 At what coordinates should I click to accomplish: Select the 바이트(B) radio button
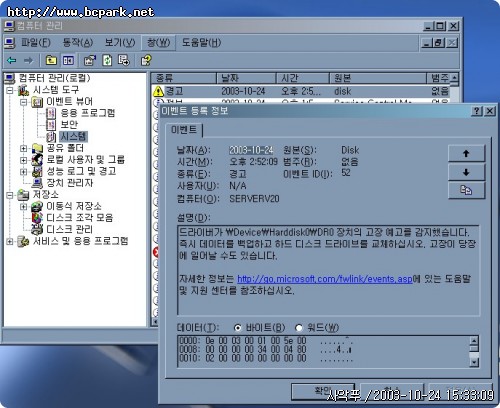pyautogui.click(x=237, y=328)
